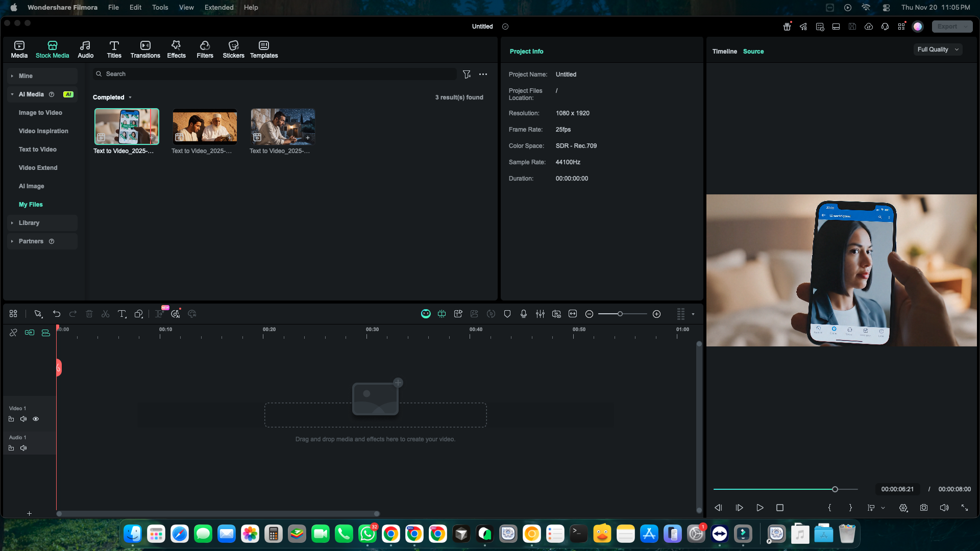The height and width of the screenshot is (551, 980).
Task: Adjust the timeline zoom slider
Action: 620,314
